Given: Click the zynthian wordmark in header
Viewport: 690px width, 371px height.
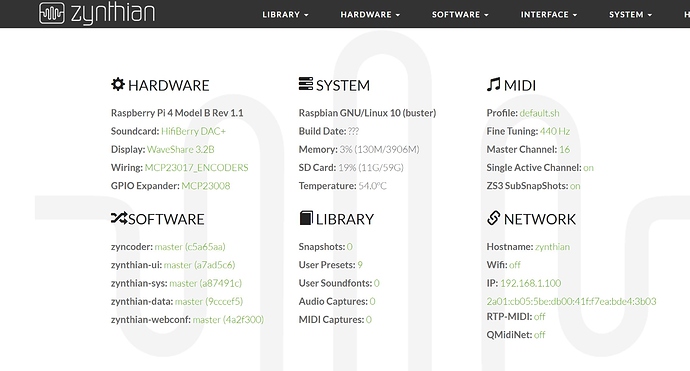Looking at the screenshot, I should pos(113,13).
